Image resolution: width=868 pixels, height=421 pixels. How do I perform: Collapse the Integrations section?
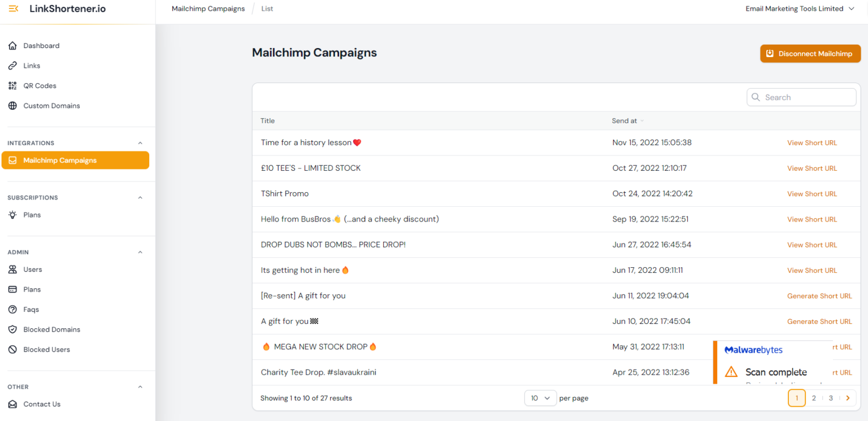click(140, 144)
